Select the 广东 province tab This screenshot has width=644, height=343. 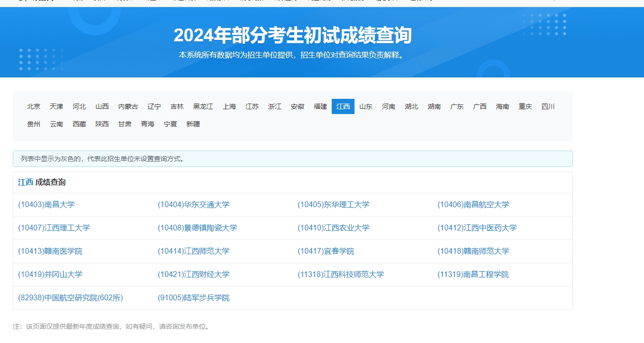coord(457,106)
